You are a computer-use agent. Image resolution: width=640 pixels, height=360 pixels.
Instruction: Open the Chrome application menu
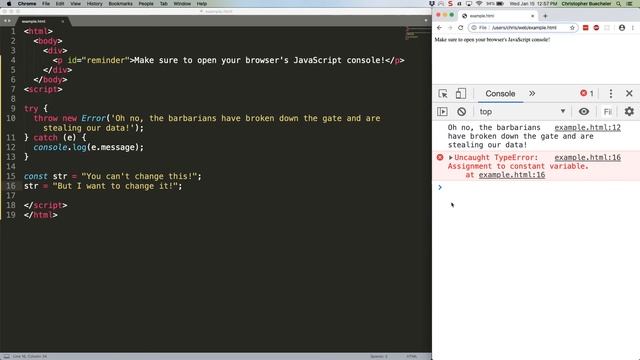[27, 4]
